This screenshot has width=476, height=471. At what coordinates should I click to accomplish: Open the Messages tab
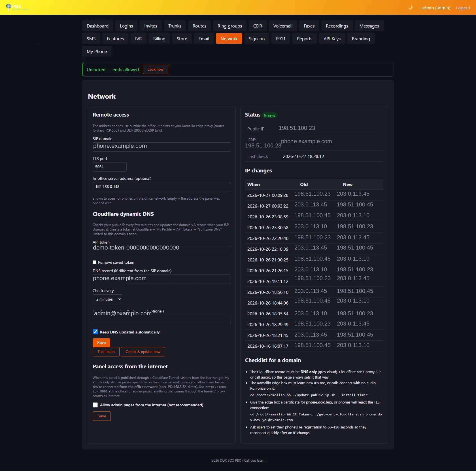pos(369,26)
